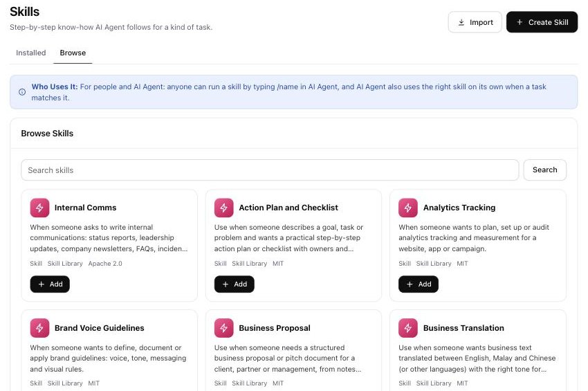Click the MIT tag on Business Translation
588x391 pixels.
(x=462, y=383)
